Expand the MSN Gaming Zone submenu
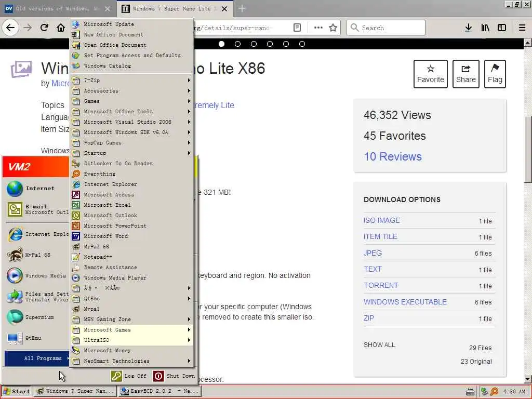532x399 pixels. [x=131, y=320]
